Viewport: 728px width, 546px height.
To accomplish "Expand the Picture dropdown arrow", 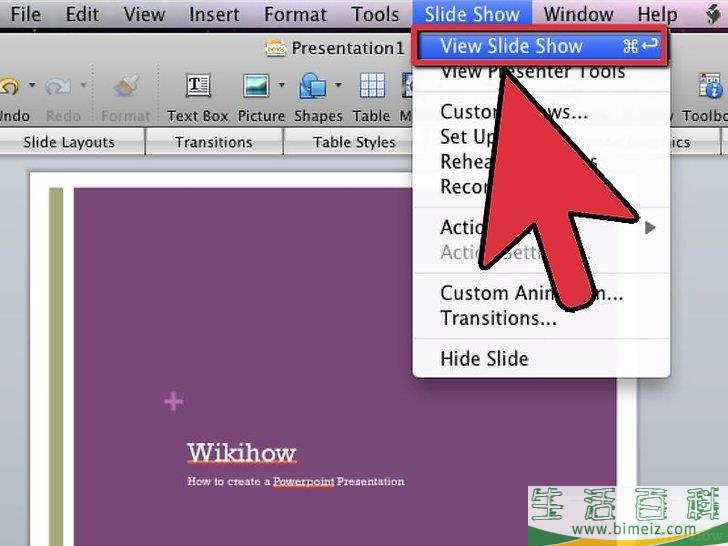I will [x=282, y=86].
